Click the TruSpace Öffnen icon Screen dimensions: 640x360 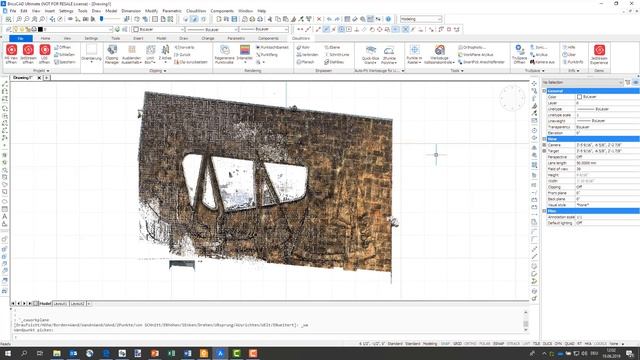(519, 50)
